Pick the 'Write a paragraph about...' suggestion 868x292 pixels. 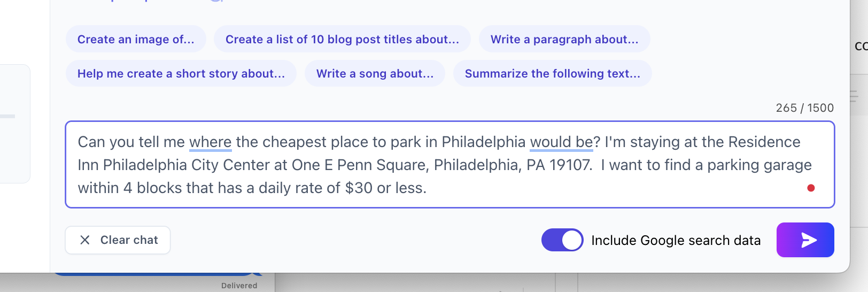coord(564,40)
